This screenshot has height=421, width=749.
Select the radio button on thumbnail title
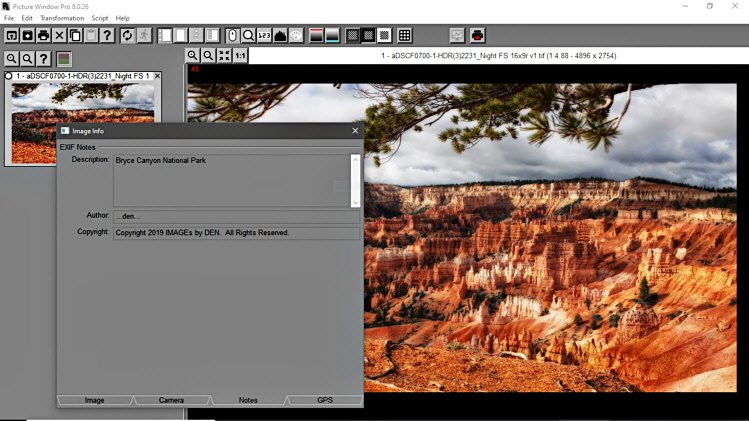[x=9, y=76]
